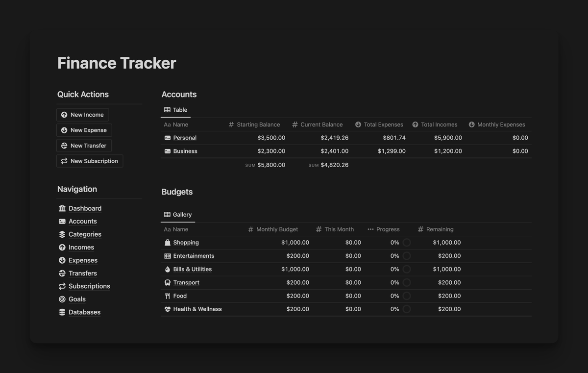Click the Personal account card icon

pyautogui.click(x=168, y=138)
